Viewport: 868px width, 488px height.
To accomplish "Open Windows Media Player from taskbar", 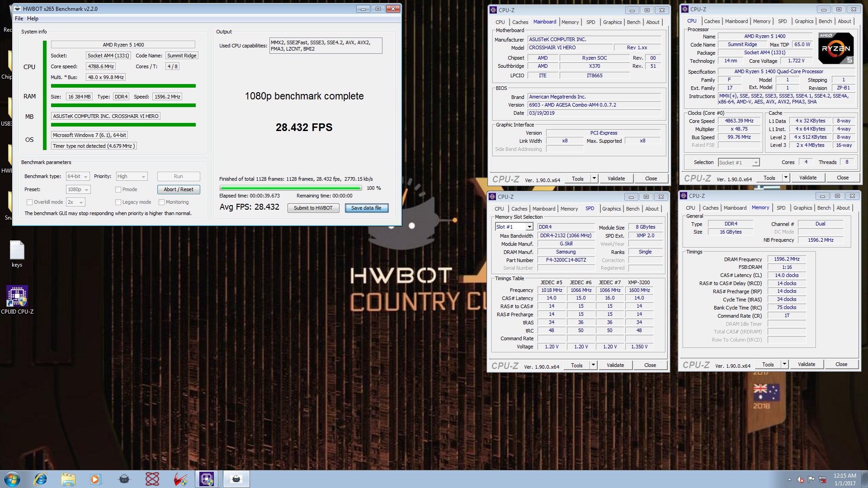I will [95, 479].
